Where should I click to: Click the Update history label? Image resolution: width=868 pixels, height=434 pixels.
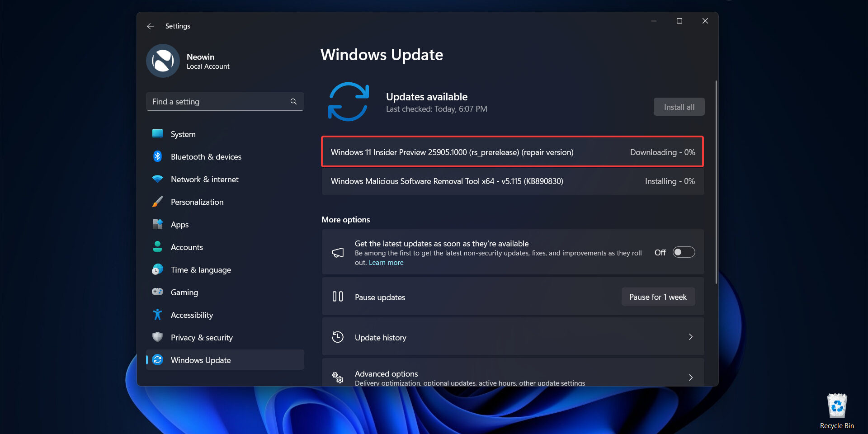point(381,337)
